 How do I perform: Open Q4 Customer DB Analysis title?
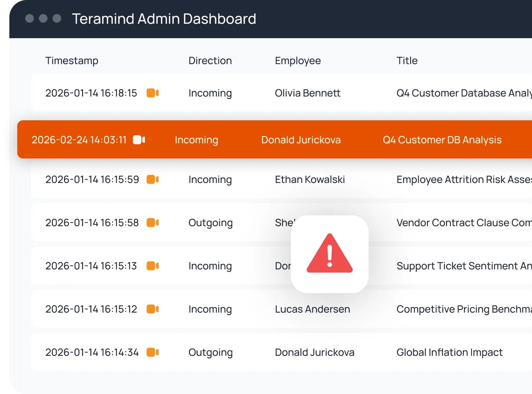pos(442,140)
